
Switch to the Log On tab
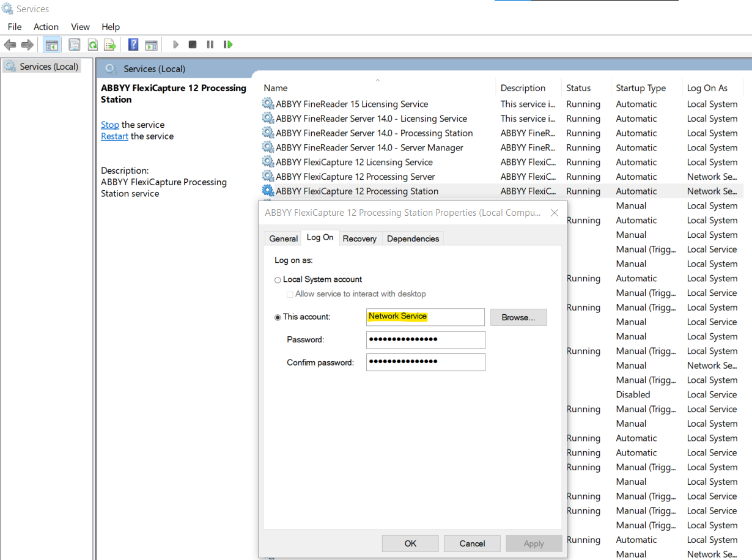(320, 237)
